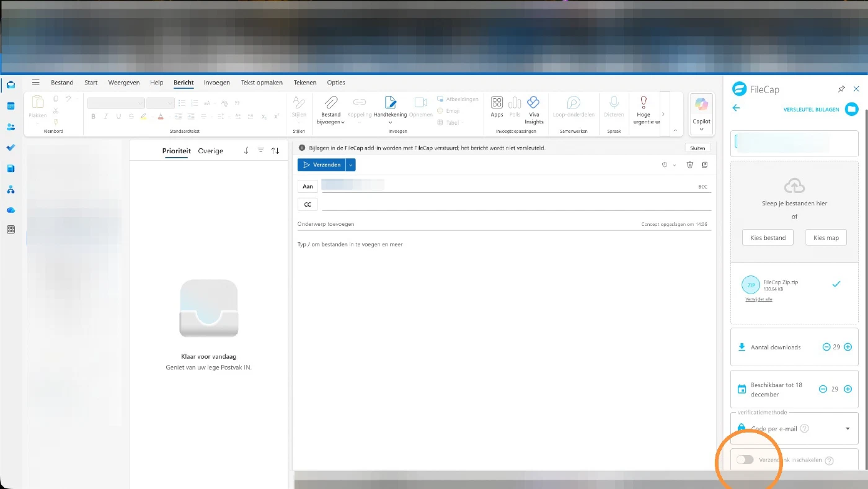Screen dimensions: 868x489
Task: Show more ribbon commands with right chevron
Action: click(x=663, y=114)
